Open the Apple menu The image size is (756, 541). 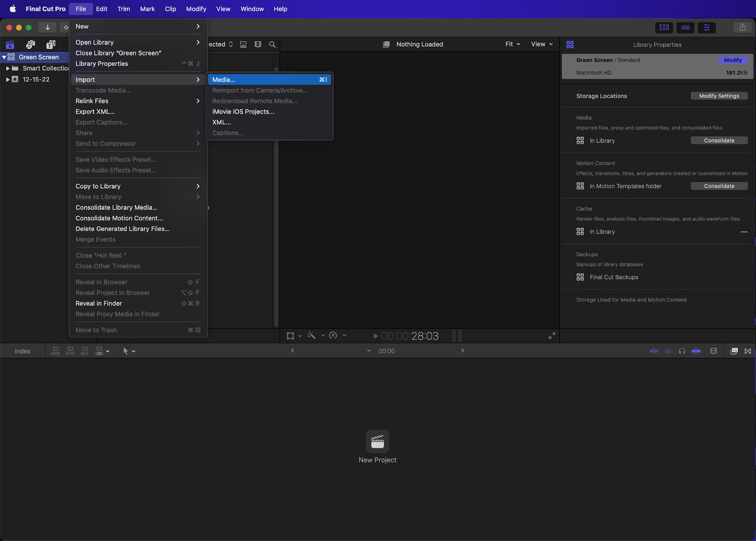point(13,9)
